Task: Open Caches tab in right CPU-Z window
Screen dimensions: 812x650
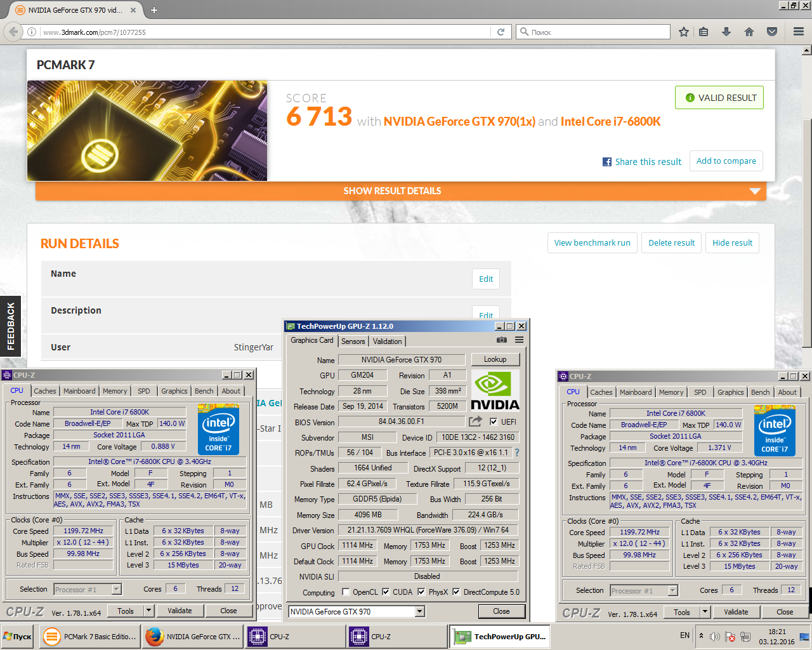Action: tap(601, 392)
